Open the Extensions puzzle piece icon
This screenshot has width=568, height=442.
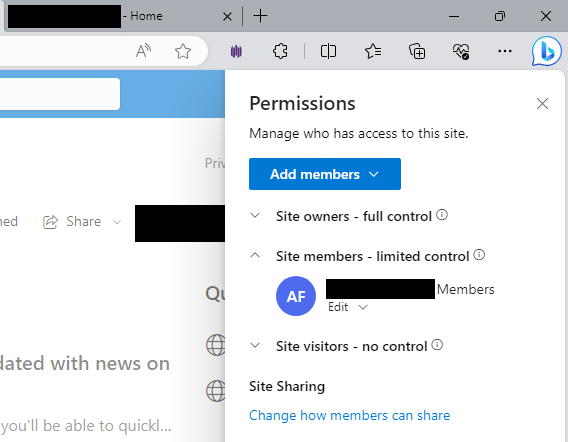pyautogui.click(x=280, y=51)
